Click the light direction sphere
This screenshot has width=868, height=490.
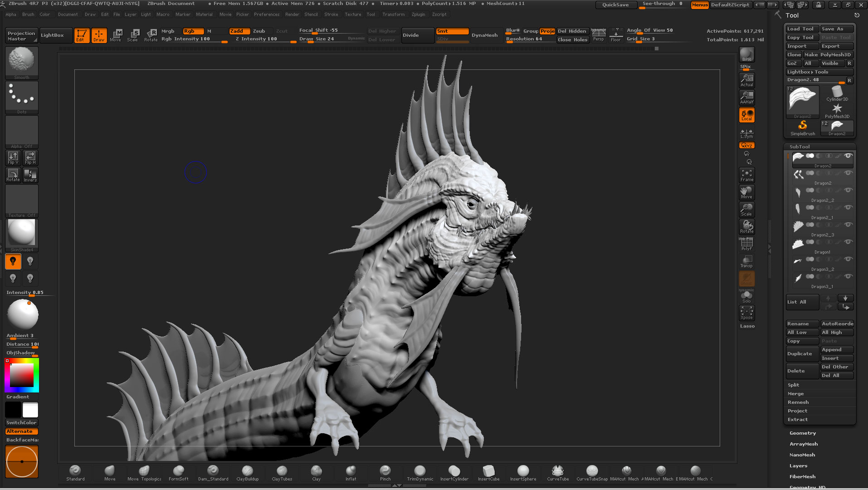[x=22, y=314]
